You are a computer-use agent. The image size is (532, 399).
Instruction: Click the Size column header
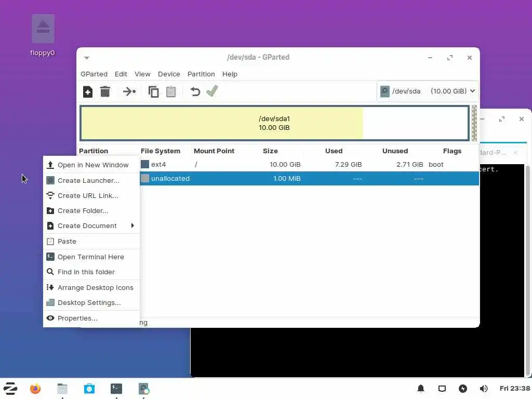[x=270, y=151]
